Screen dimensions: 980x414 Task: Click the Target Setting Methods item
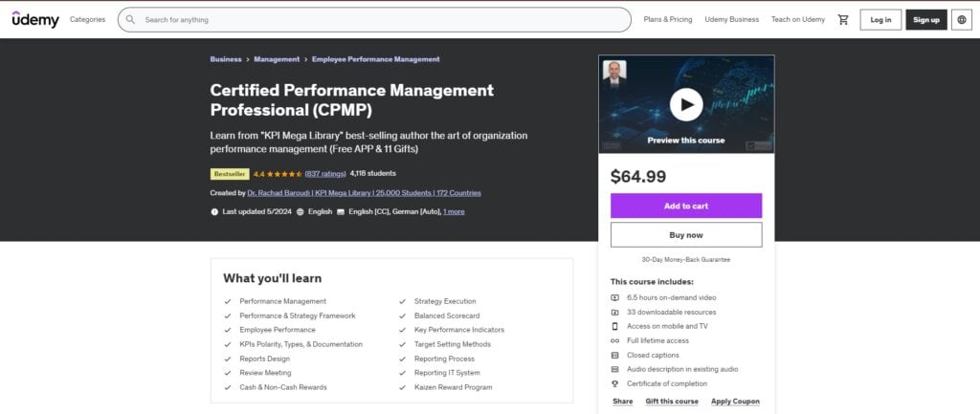point(453,344)
